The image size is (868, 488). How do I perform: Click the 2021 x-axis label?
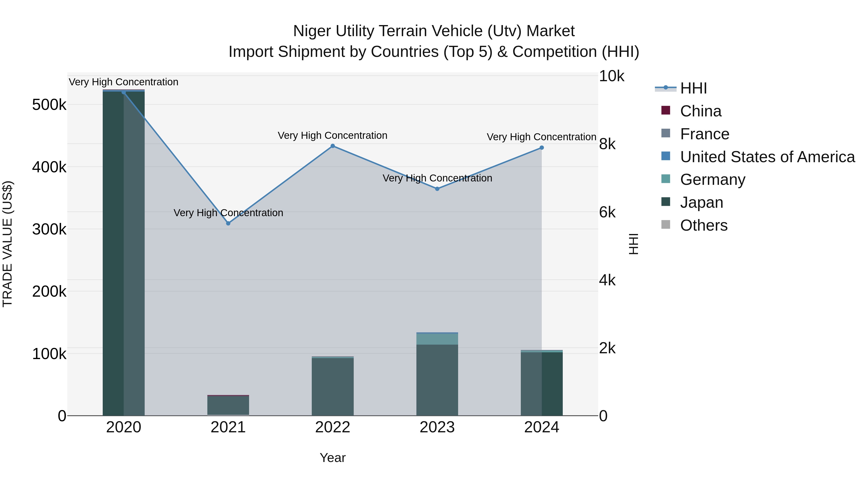pyautogui.click(x=228, y=427)
